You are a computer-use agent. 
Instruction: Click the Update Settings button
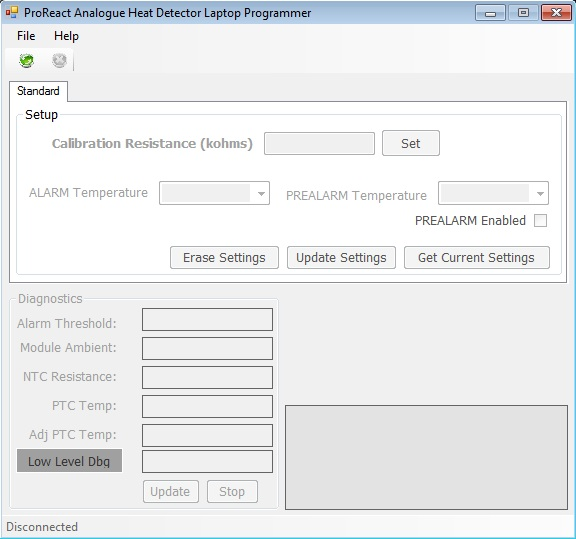click(x=341, y=258)
